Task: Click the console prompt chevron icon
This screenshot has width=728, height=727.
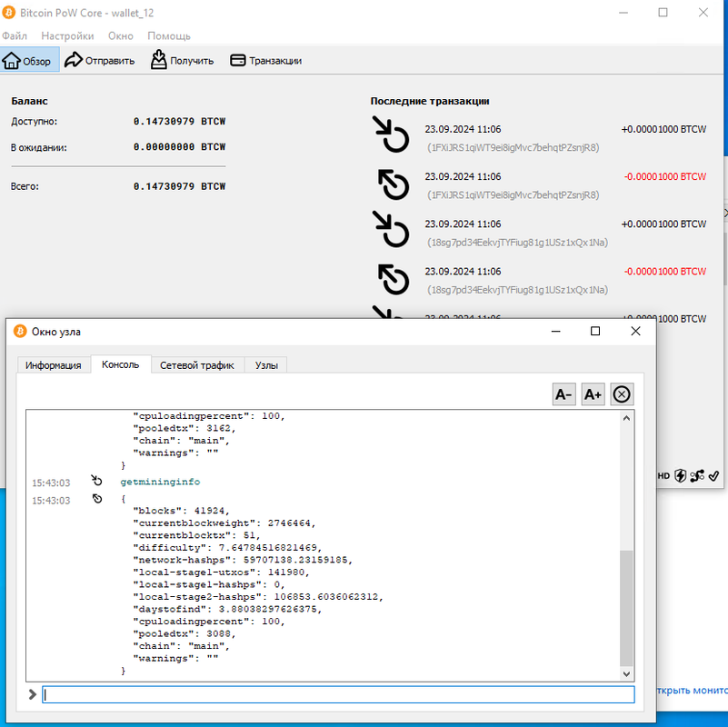Action: pyautogui.click(x=32, y=694)
